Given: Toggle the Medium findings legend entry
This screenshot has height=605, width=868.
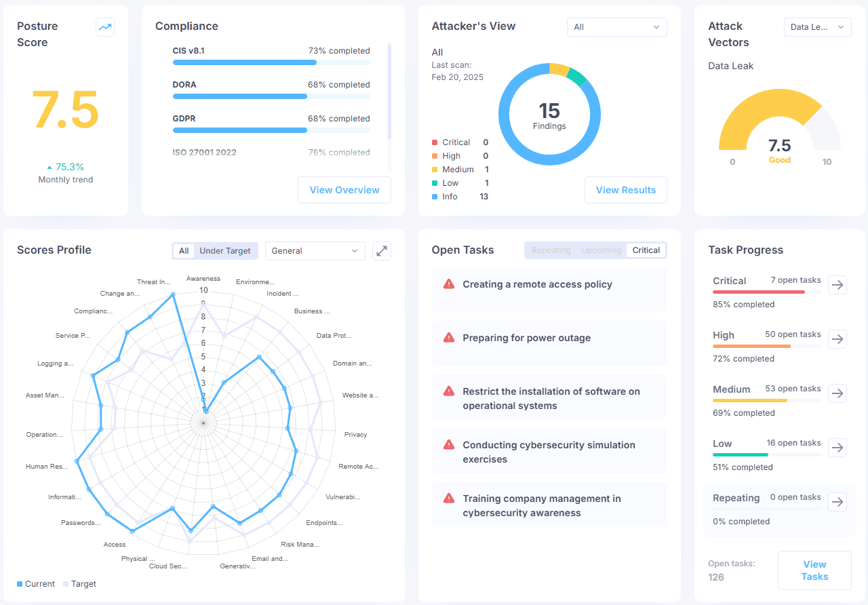Looking at the screenshot, I should click(x=460, y=170).
